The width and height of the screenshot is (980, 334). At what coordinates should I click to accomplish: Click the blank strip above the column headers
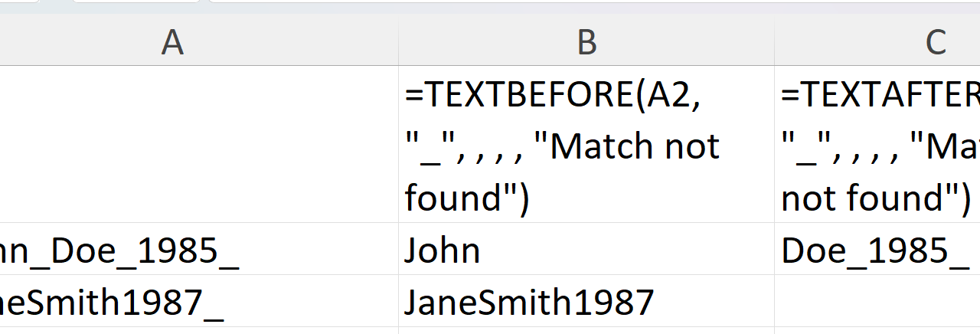click(x=490, y=8)
